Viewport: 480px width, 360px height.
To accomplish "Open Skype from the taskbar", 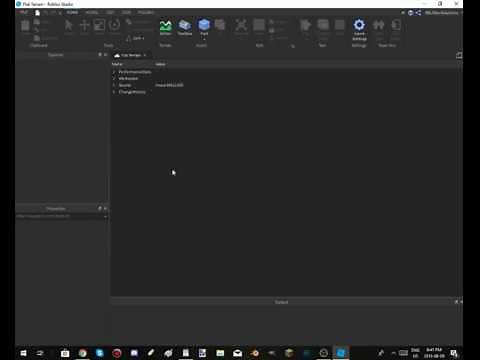I will pyautogui.click(x=100, y=353).
